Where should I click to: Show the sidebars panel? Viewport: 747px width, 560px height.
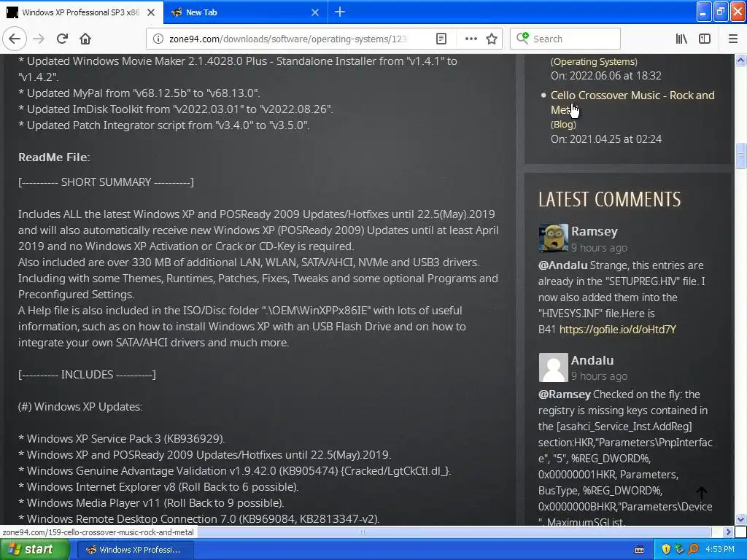pyautogui.click(x=705, y=39)
